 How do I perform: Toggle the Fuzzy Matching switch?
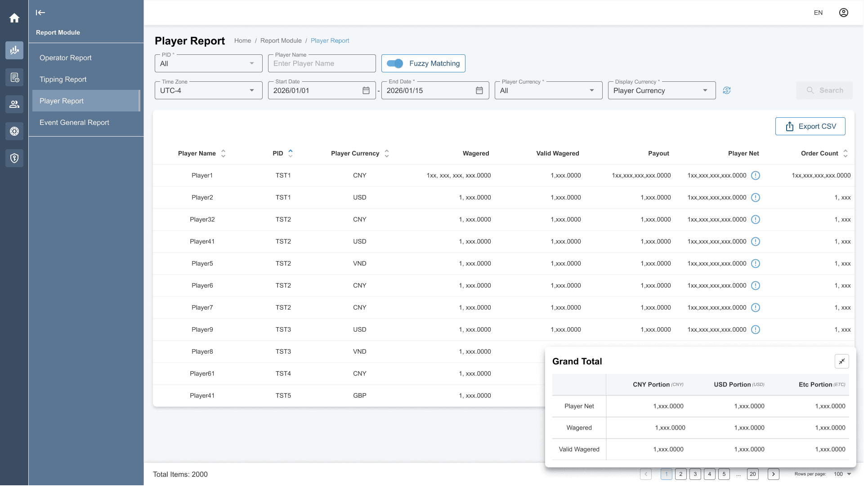pos(397,64)
